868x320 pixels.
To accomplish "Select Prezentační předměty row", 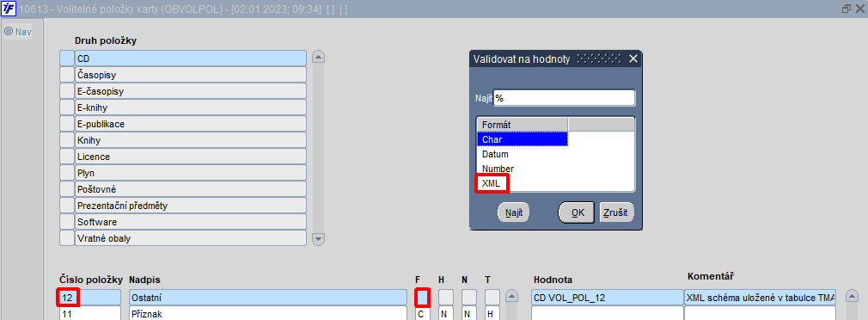I will click(x=191, y=206).
